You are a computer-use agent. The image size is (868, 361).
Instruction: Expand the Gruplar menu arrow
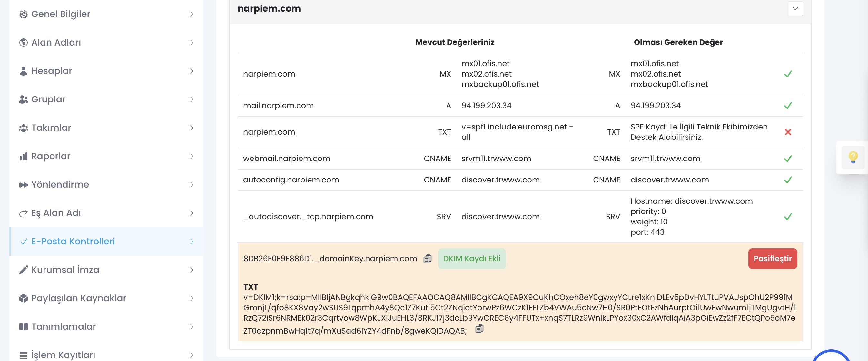click(x=192, y=99)
